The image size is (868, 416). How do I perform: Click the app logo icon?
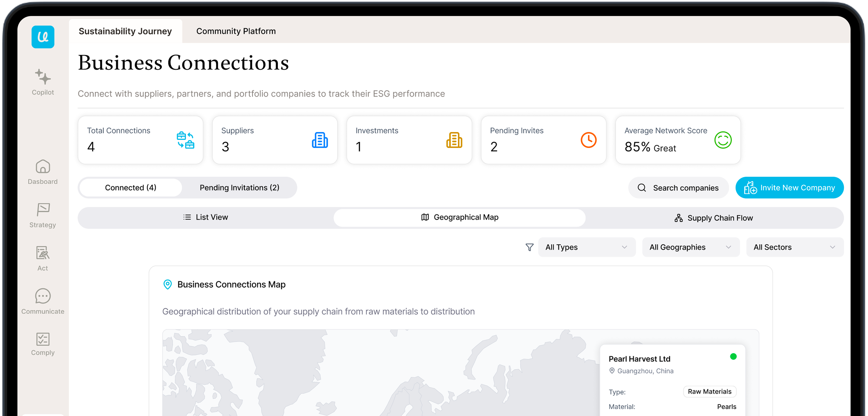coord(43,37)
